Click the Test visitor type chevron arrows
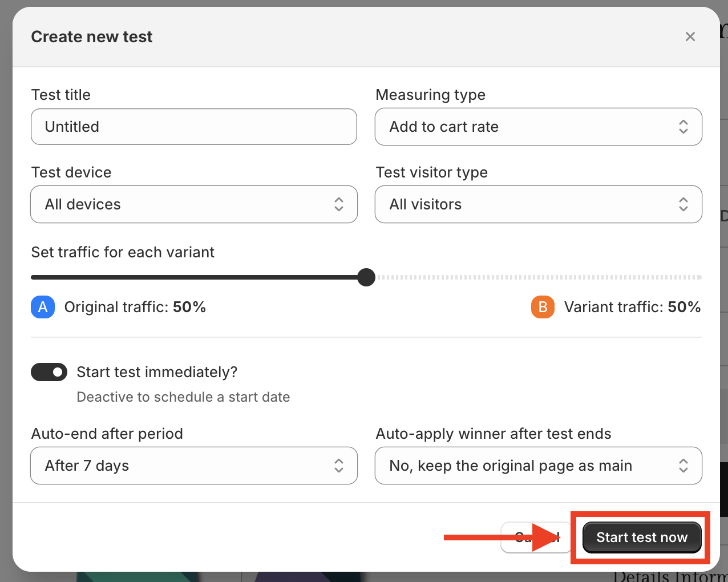The width and height of the screenshot is (728, 582). tap(683, 204)
